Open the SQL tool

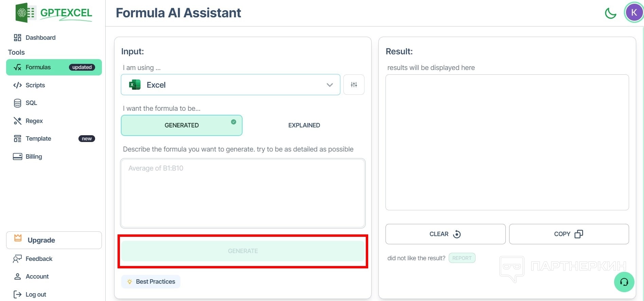point(31,103)
